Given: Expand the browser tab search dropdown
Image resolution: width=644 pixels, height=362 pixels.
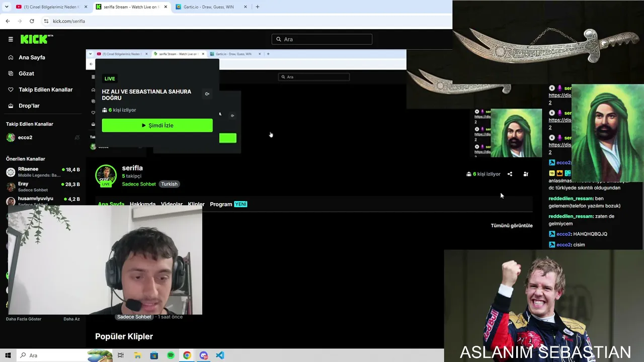Looking at the screenshot, I should click(x=7, y=7).
